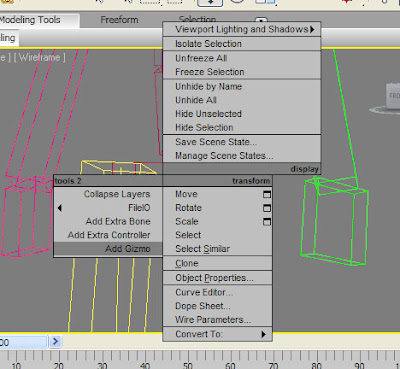Choose Hide Unselected option
Image resolution: width=400 pixels, height=369 pixels.
[242, 114]
